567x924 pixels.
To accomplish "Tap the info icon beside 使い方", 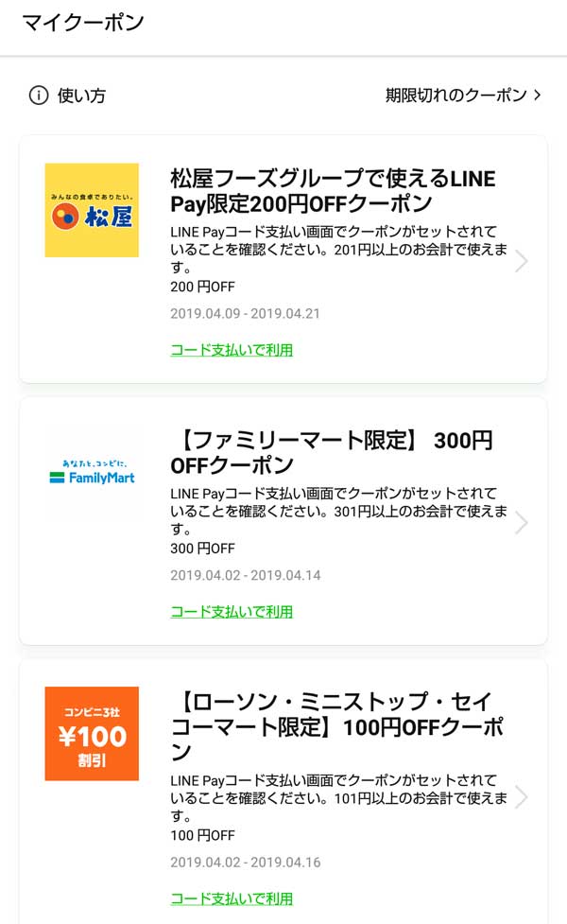I will tap(38, 95).
